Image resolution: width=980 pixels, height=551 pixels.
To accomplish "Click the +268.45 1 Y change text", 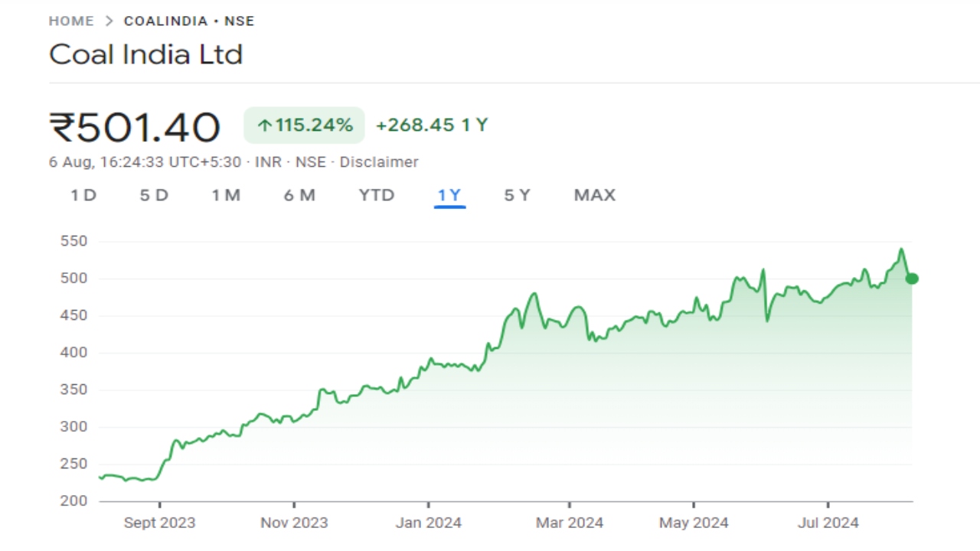I will click(432, 126).
